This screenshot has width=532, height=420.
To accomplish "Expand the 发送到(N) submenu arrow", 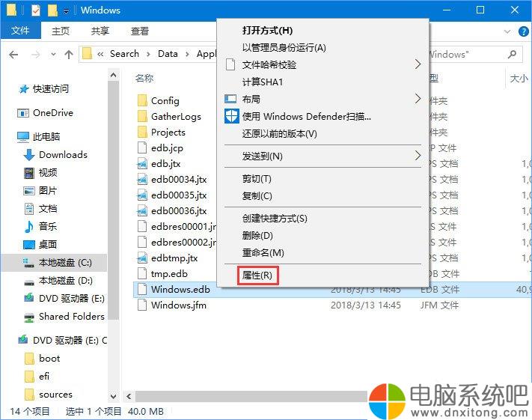I will (x=418, y=156).
